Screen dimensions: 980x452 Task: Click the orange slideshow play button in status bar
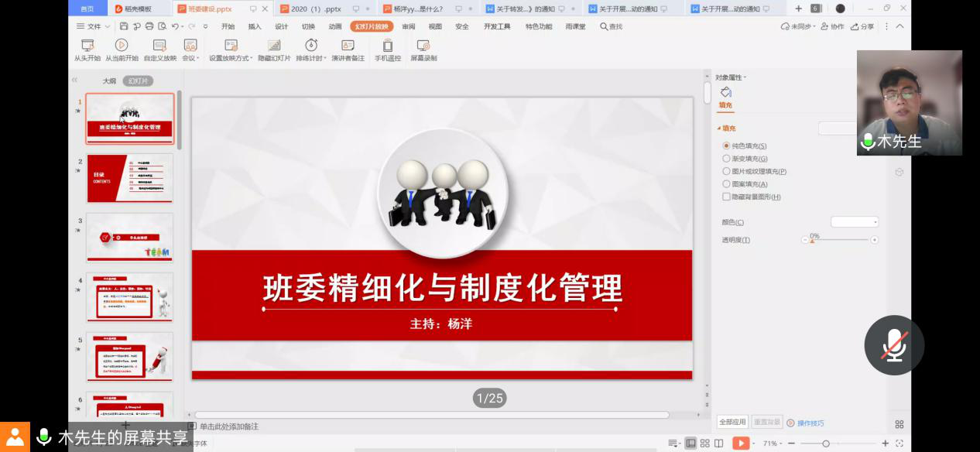pos(741,443)
